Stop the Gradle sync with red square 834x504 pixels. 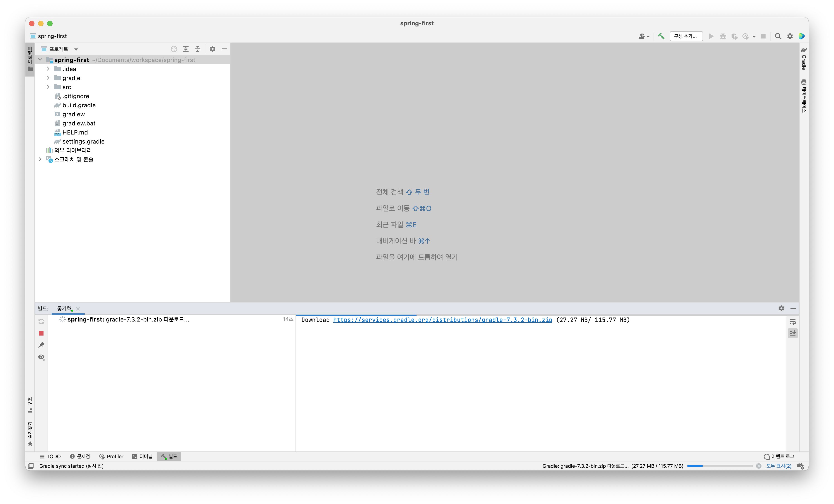pos(41,333)
